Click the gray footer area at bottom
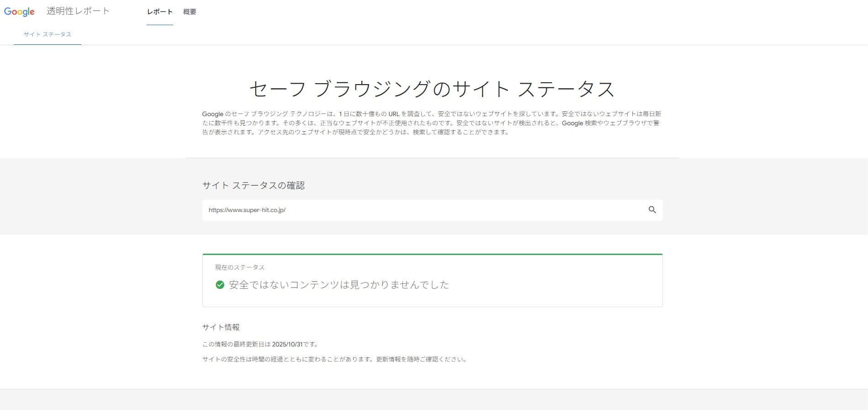This screenshot has width=868, height=410. coord(434,400)
